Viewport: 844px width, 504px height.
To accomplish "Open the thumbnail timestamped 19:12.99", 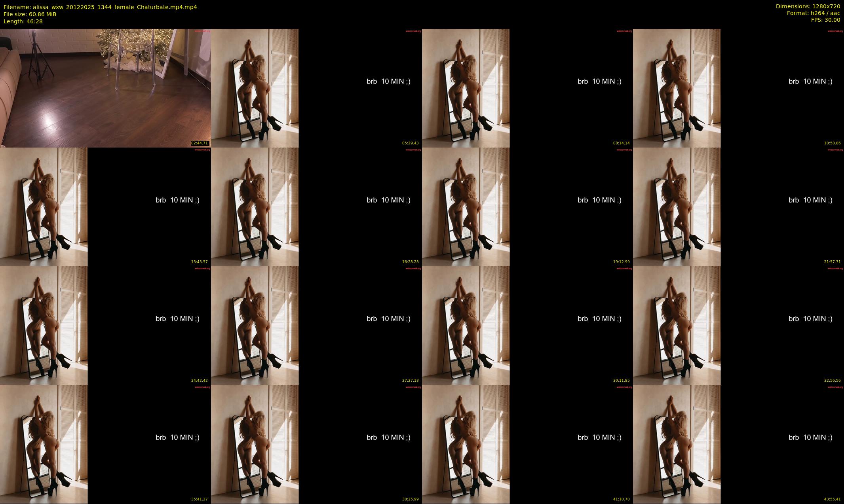I will coord(527,207).
